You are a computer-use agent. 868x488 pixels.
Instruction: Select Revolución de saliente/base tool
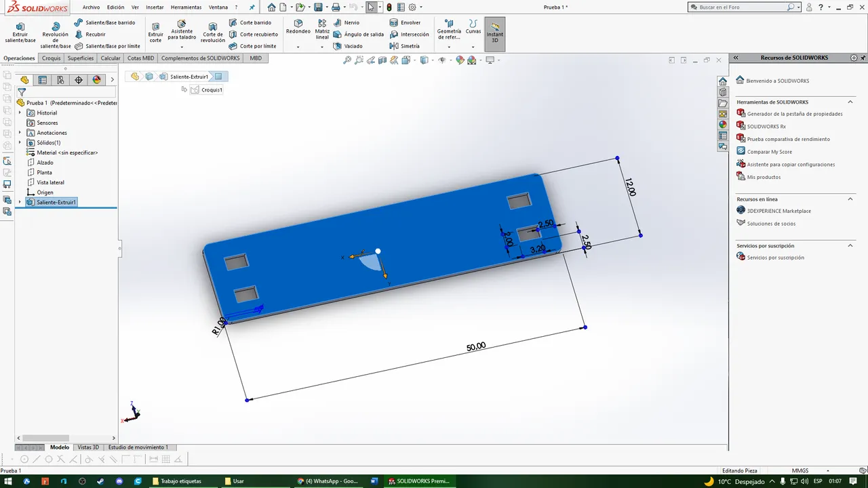pos(56,35)
